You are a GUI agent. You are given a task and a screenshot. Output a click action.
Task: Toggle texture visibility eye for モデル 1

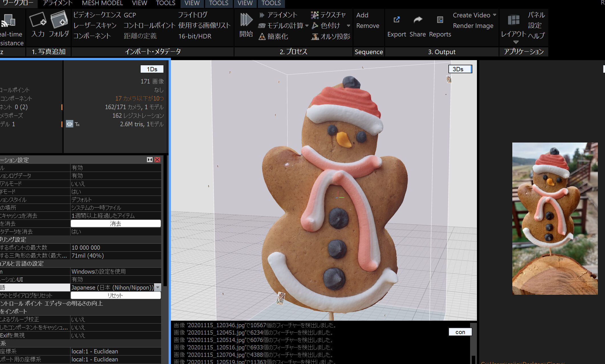click(69, 124)
